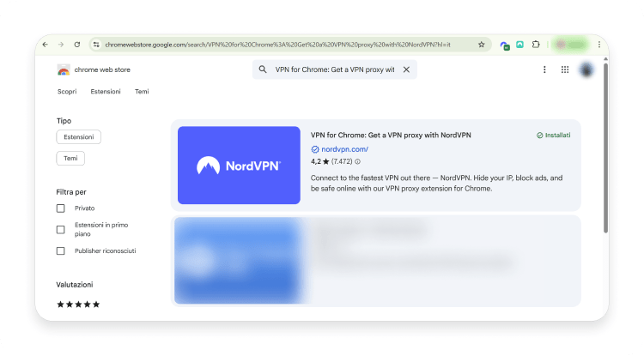
Task: Filter type by Temi chip
Action: pos(70,159)
